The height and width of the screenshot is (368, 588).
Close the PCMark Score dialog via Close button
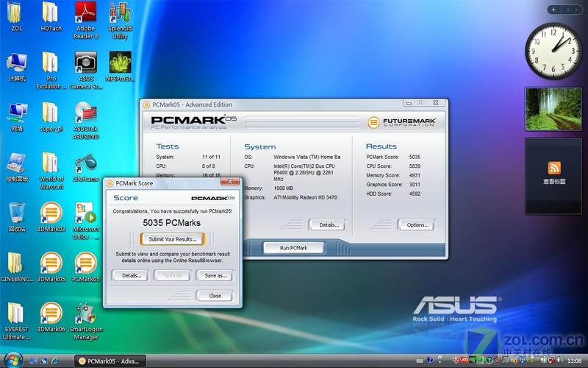215,296
